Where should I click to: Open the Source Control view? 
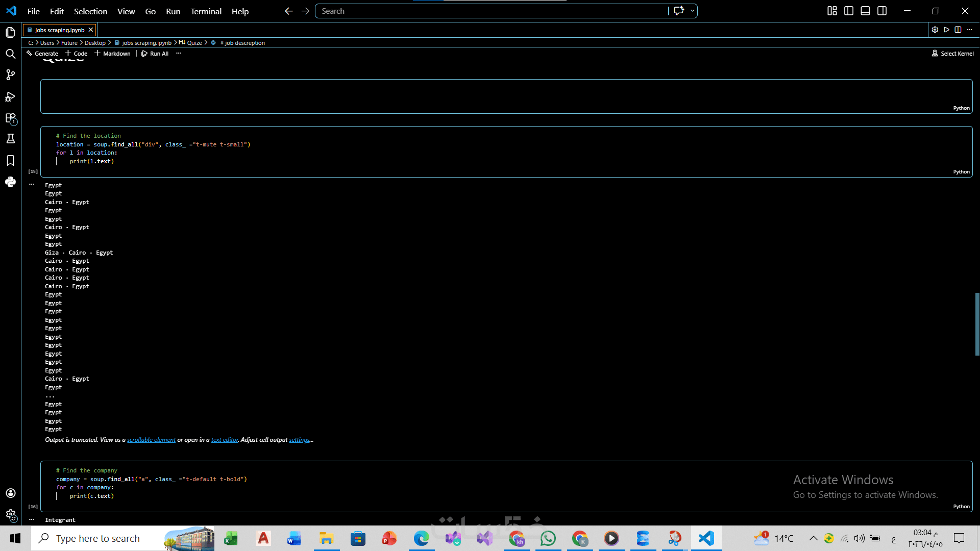(10, 75)
